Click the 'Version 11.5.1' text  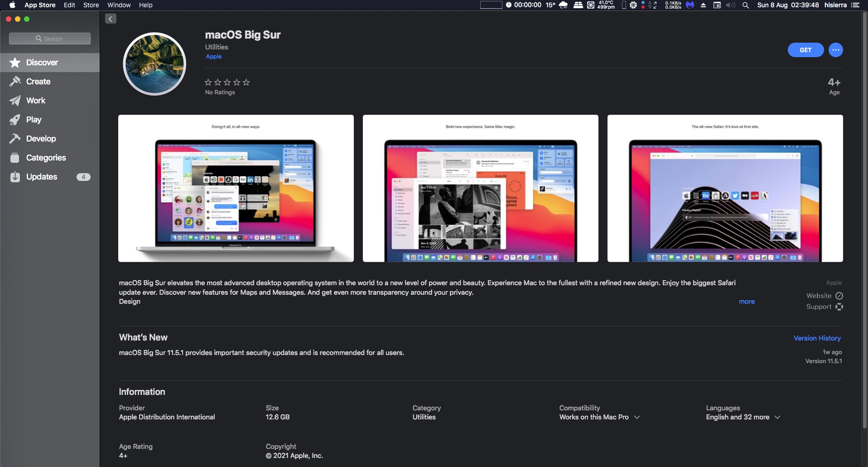[x=824, y=361]
